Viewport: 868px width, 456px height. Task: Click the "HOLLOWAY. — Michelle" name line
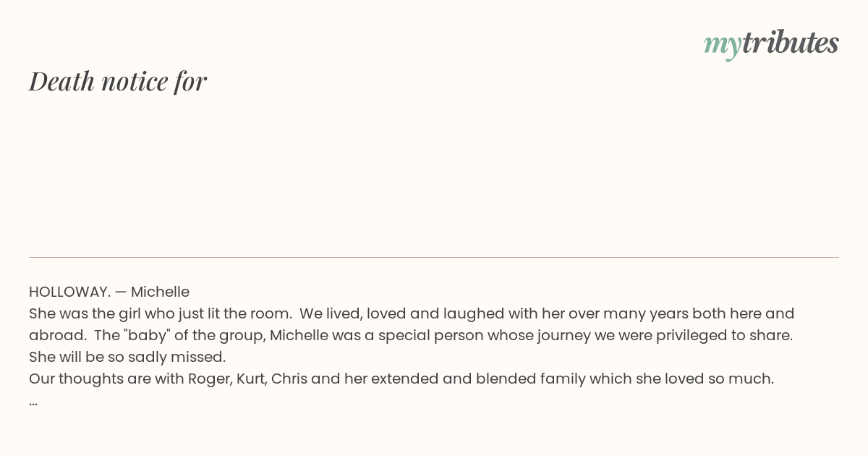pyautogui.click(x=109, y=292)
